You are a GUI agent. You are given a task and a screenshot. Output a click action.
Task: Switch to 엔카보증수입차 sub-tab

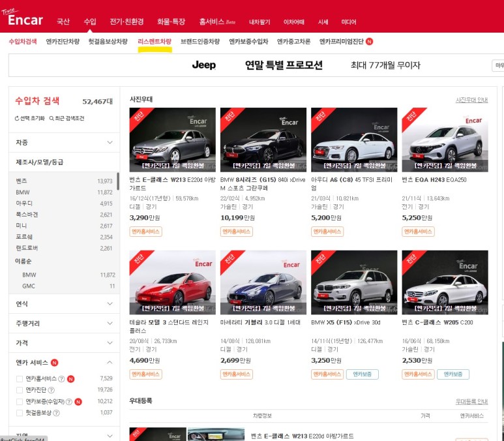(x=248, y=42)
